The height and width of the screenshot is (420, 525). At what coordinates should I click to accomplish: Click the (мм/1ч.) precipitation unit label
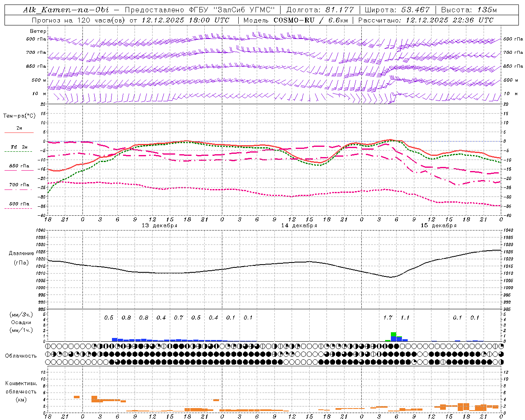coord(21,330)
